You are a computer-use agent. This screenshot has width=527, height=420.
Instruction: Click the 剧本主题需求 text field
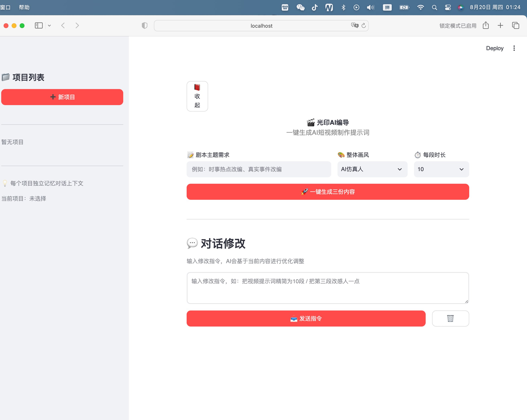tap(259, 169)
